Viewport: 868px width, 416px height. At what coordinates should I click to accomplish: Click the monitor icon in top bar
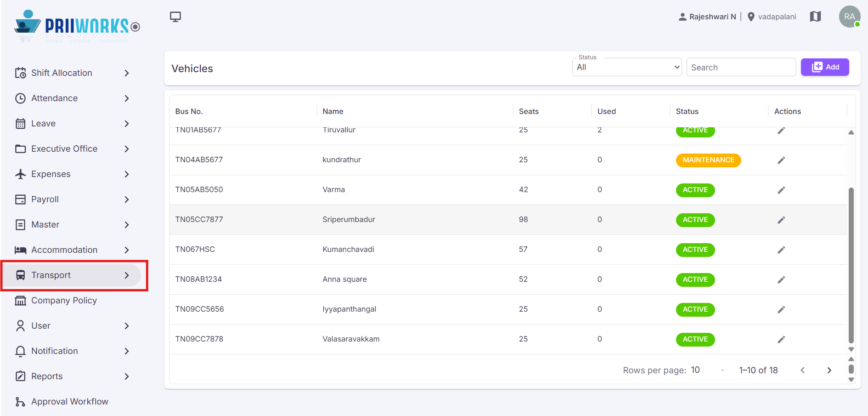pos(175,17)
